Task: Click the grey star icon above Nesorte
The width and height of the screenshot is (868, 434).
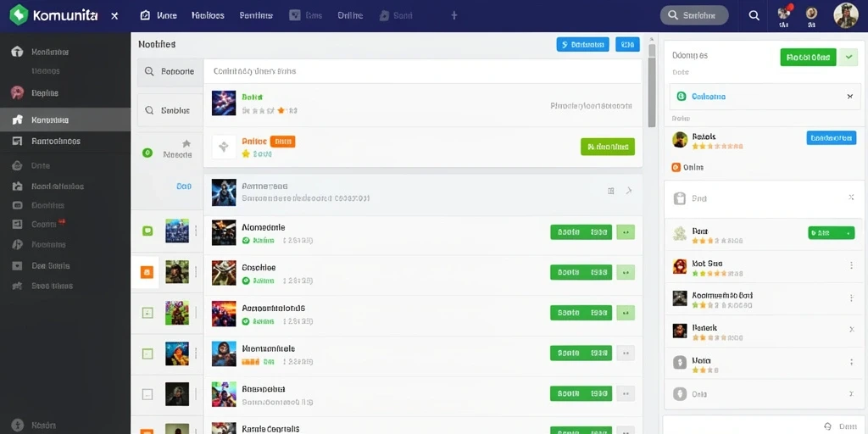Action: tap(186, 142)
